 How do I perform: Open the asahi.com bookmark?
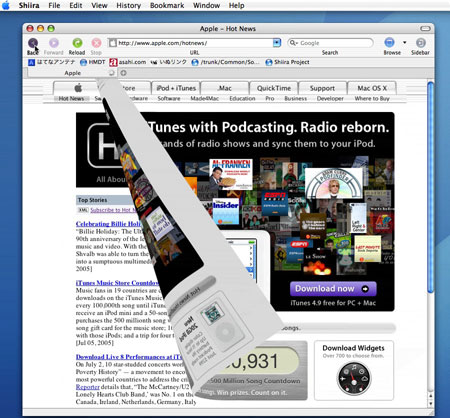128,62
